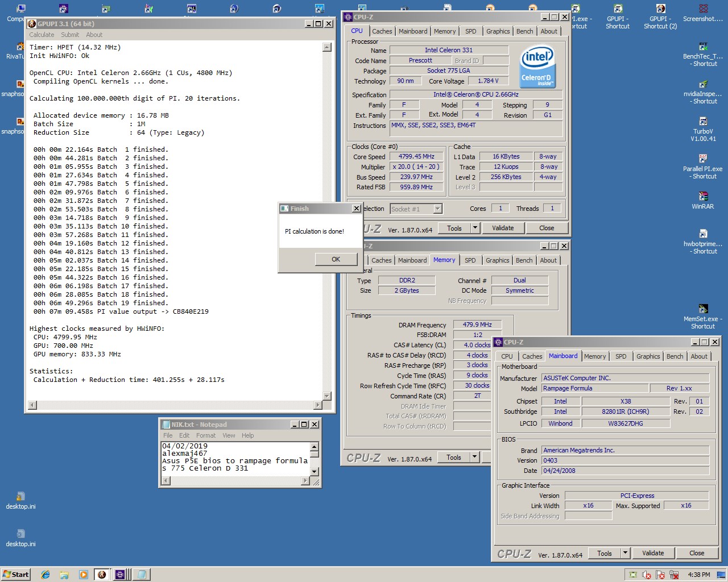Screen dimensions: 728x582
Task: Open the GPUPI - Shortcut (2) desktop icon
Action: pos(660,16)
